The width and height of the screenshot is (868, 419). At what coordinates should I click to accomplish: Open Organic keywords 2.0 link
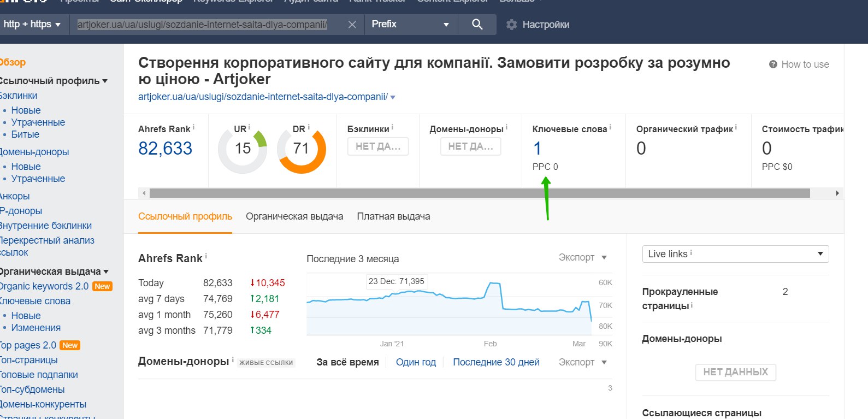click(44, 286)
